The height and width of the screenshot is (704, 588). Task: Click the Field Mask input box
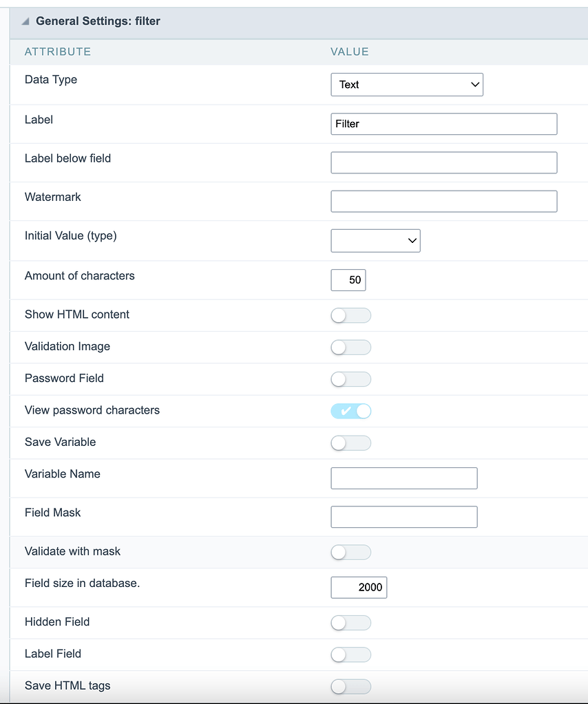[x=404, y=517]
